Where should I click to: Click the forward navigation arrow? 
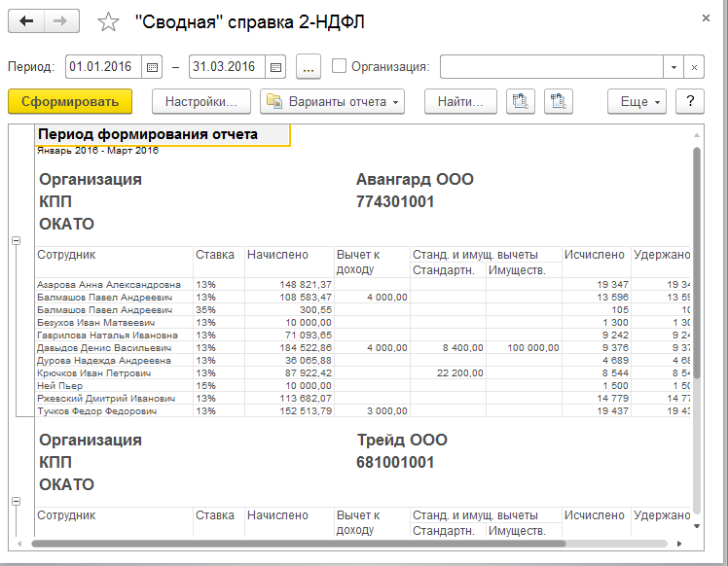tap(60, 21)
